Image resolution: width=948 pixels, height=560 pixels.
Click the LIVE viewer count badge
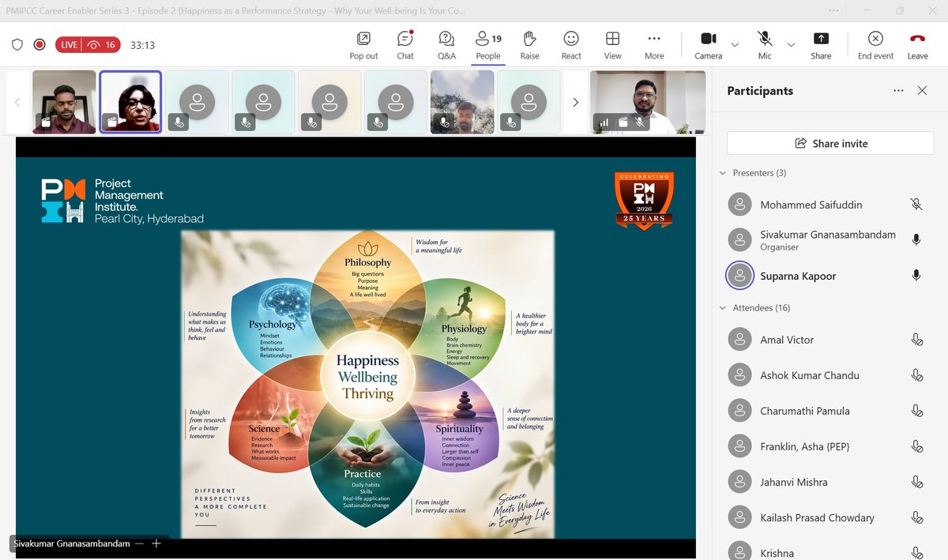[x=88, y=45]
